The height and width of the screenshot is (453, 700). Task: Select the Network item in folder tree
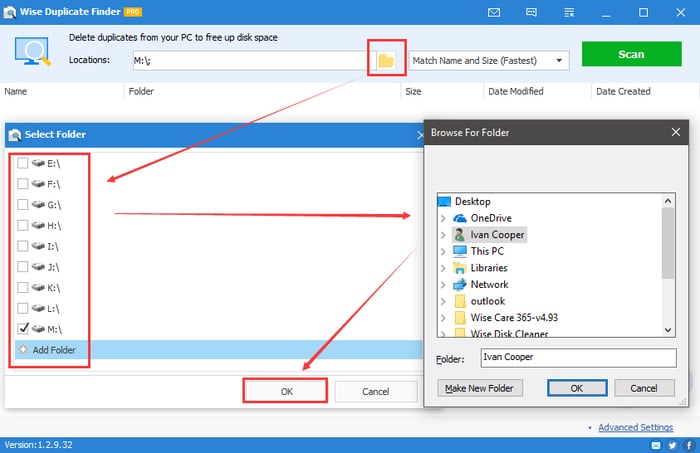[x=489, y=285]
